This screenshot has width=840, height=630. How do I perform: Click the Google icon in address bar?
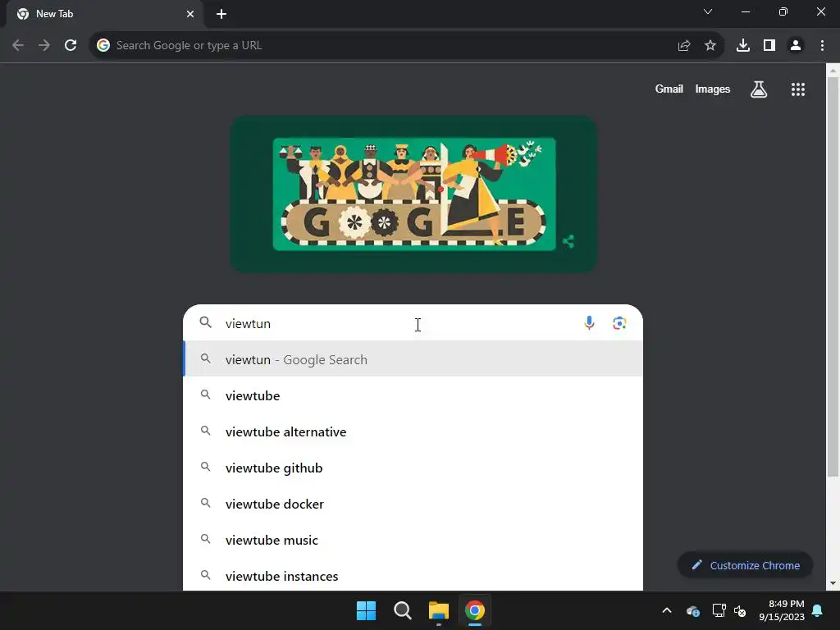click(103, 46)
